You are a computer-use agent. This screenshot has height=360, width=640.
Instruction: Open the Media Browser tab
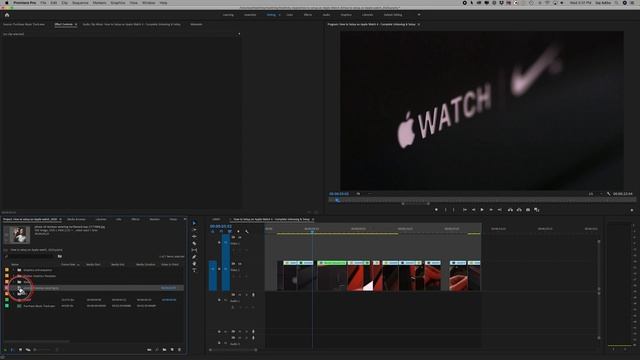76,220
